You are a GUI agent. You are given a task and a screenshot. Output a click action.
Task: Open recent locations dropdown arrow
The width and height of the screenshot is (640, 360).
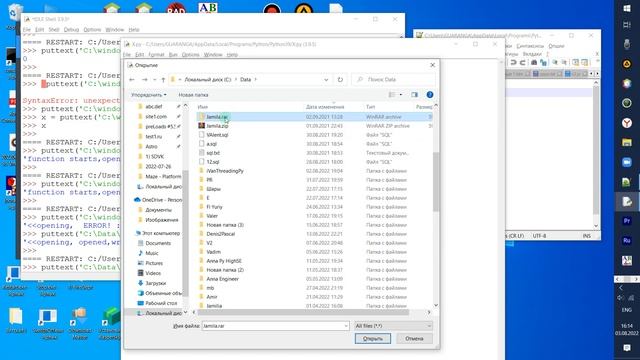155,80
